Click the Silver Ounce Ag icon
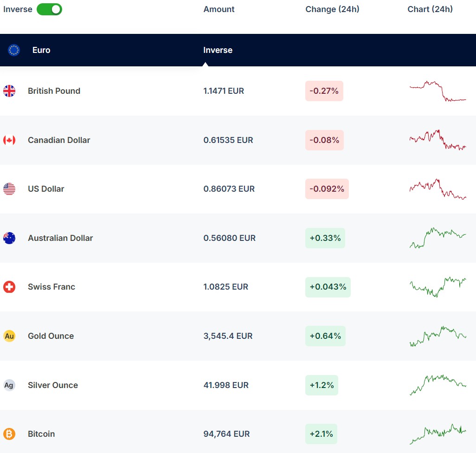This screenshot has height=453, width=476. pos(9,385)
